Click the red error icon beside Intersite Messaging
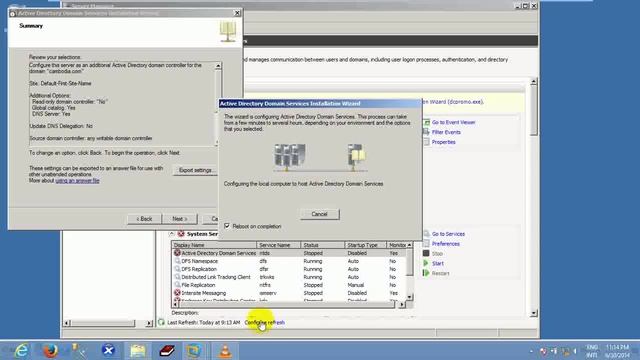Viewport: 640px width, 360px height. pyautogui.click(x=177, y=293)
